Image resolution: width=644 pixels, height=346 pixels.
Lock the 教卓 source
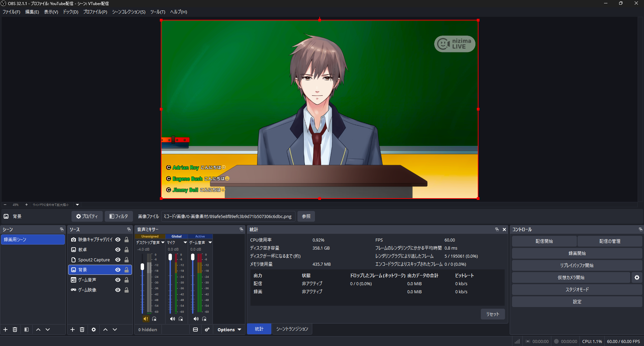(x=127, y=250)
